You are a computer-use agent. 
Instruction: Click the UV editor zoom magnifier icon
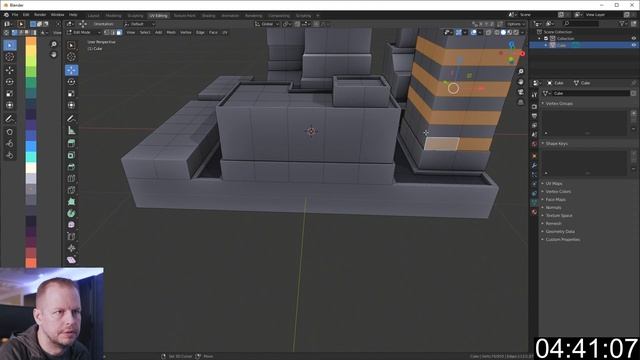pyautogui.click(x=53, y=44)
